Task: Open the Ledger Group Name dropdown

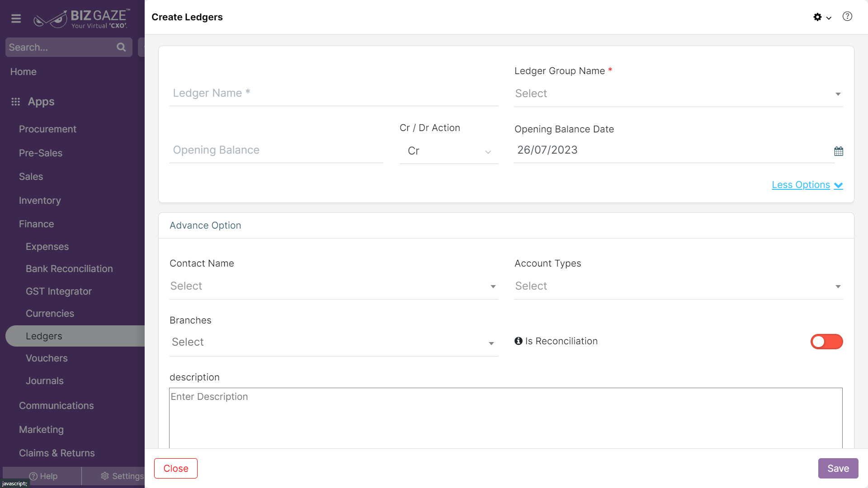Action: (679, 94)
